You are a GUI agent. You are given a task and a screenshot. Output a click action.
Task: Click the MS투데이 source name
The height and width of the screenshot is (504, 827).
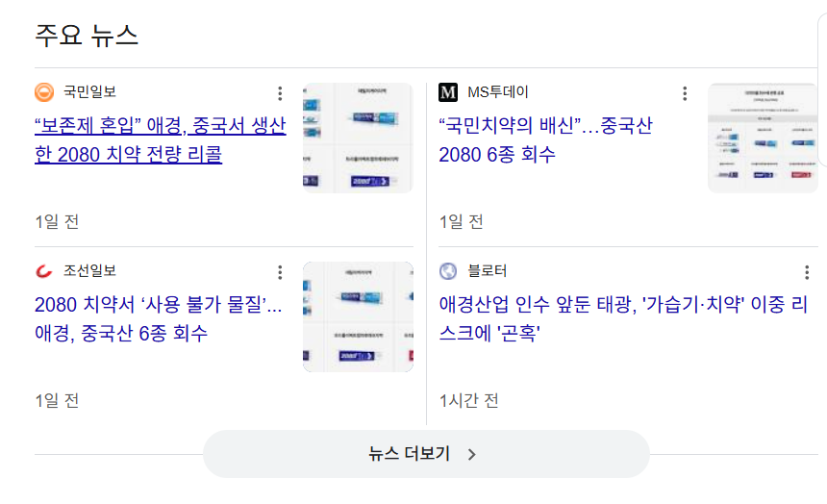pyautogui.click(x=498, y=92)
